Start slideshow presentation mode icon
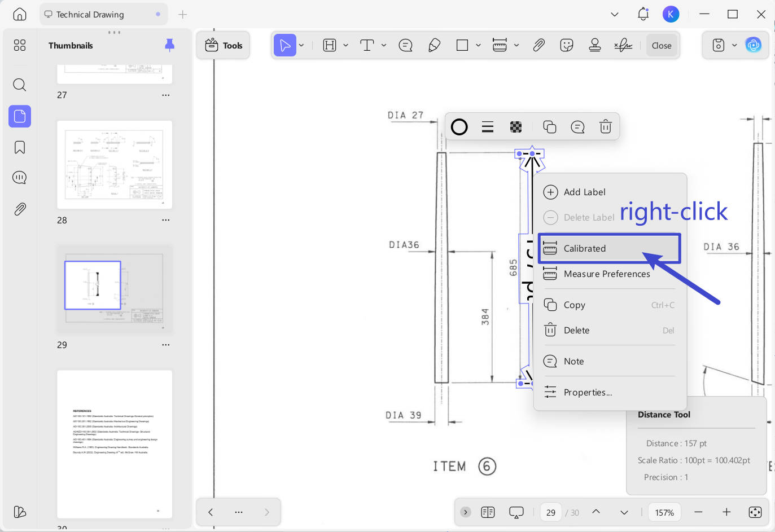This screenshot has width=775, height=532. pos(516,512)
